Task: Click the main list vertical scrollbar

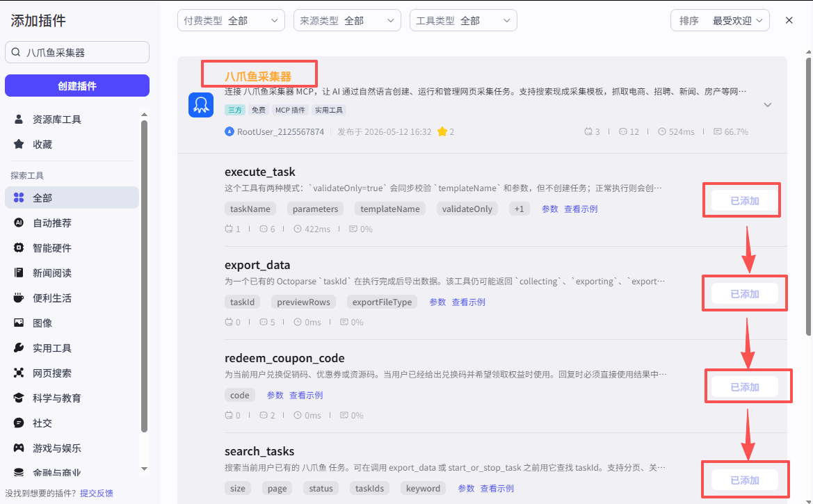Action: coord(808,197)
